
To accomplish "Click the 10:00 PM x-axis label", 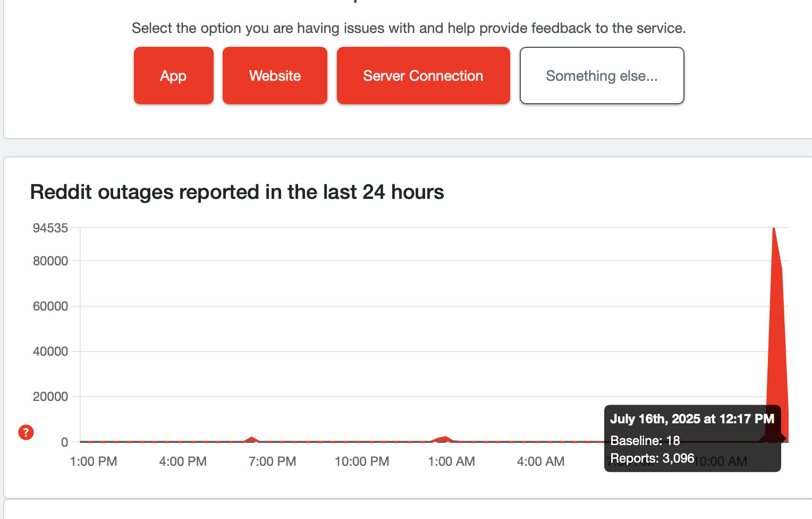I will (362, 462).
